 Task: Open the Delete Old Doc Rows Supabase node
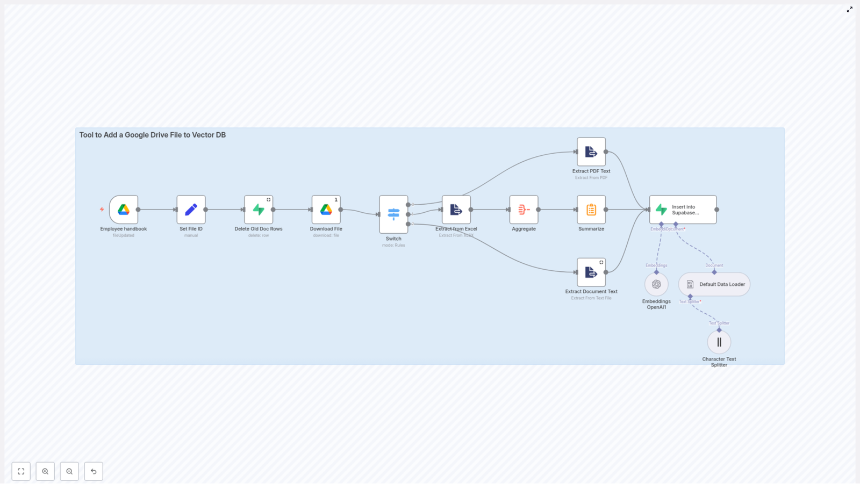click(259, 210)
